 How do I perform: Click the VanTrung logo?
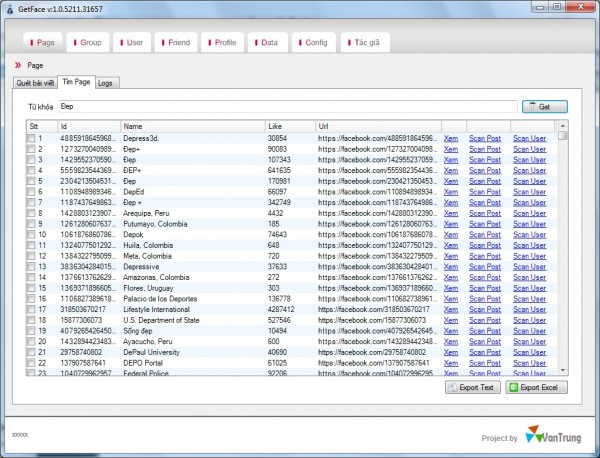pos(554,437)
